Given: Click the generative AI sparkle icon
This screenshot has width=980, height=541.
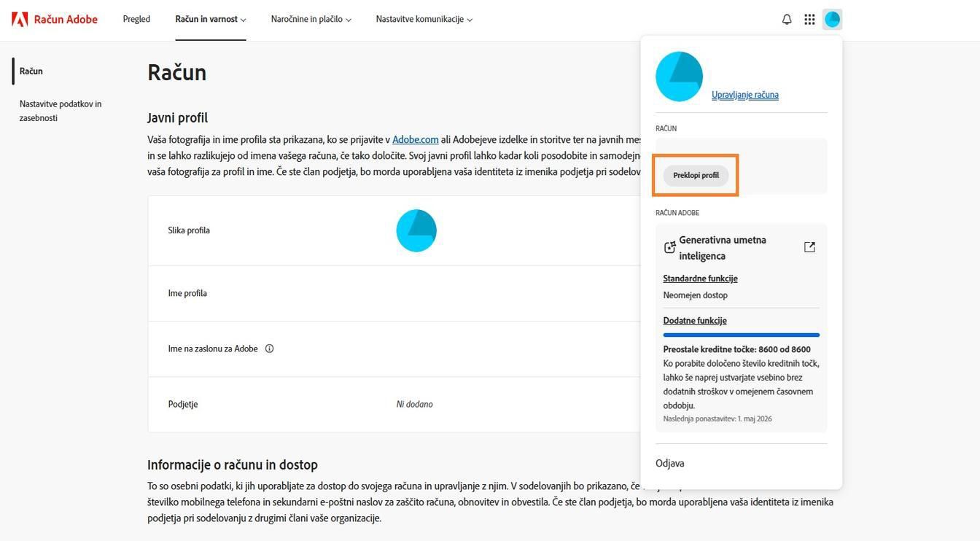Looking at the screenshot, I should click(669, 248).
